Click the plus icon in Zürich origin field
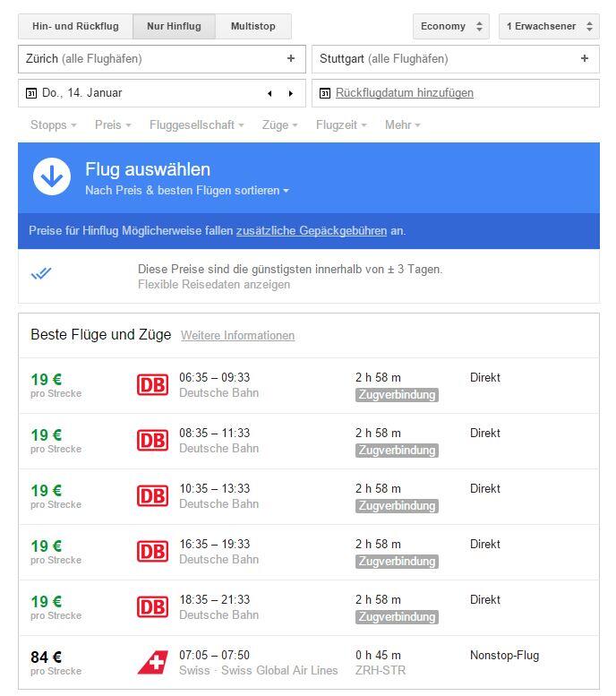 click(x=291, y=58)
